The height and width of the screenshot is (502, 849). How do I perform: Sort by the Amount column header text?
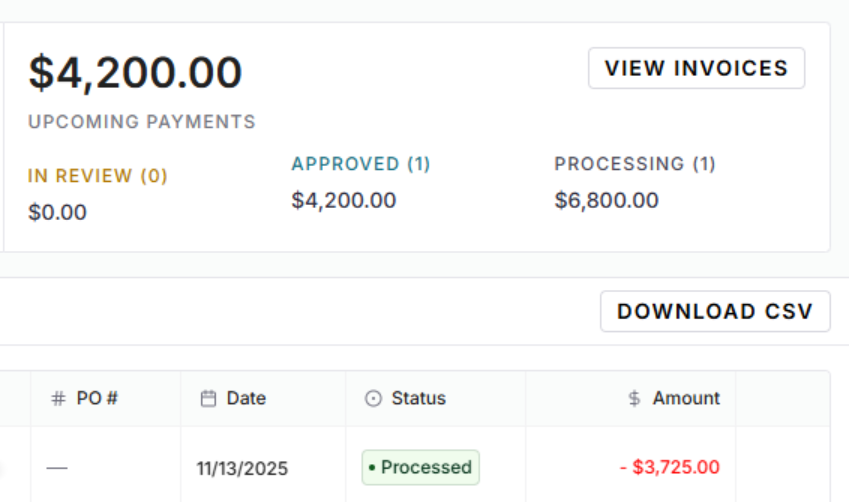click(x=686, y=398)
